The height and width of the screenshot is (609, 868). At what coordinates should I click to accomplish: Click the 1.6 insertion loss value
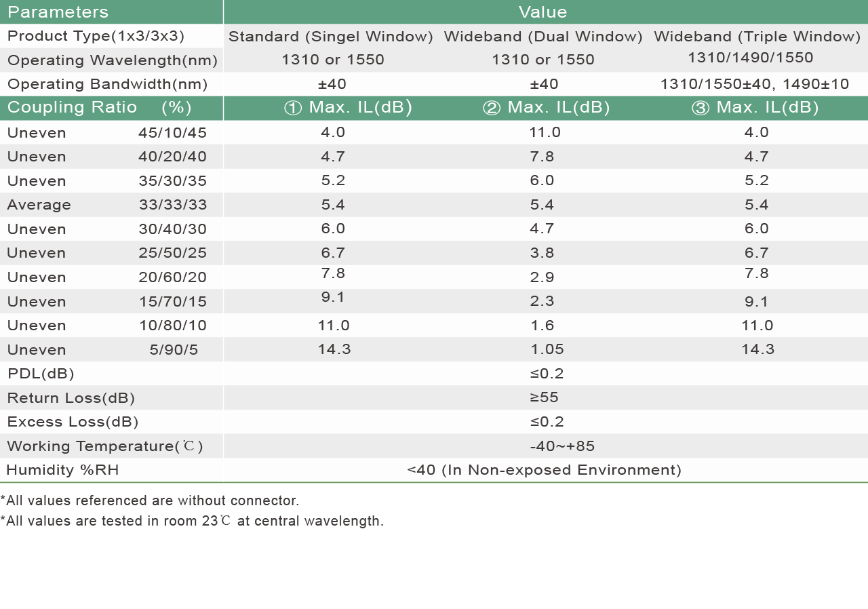(x=542, y=326)
